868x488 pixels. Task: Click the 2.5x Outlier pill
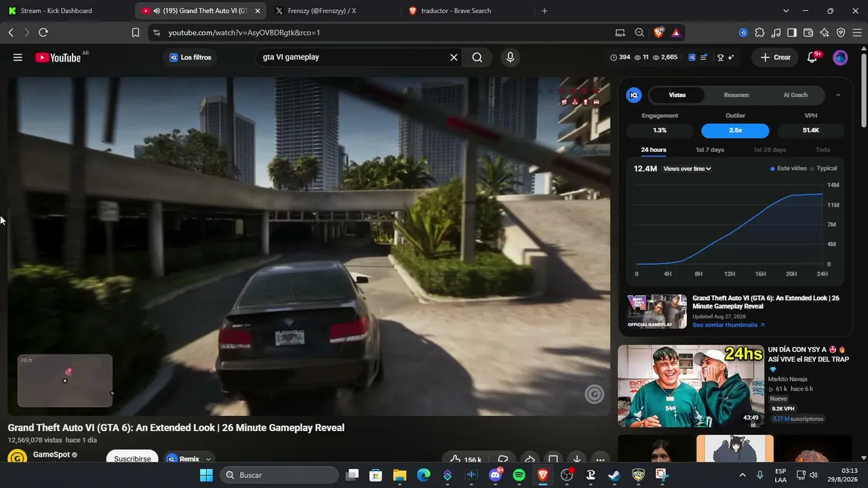(x=735, y=130)
